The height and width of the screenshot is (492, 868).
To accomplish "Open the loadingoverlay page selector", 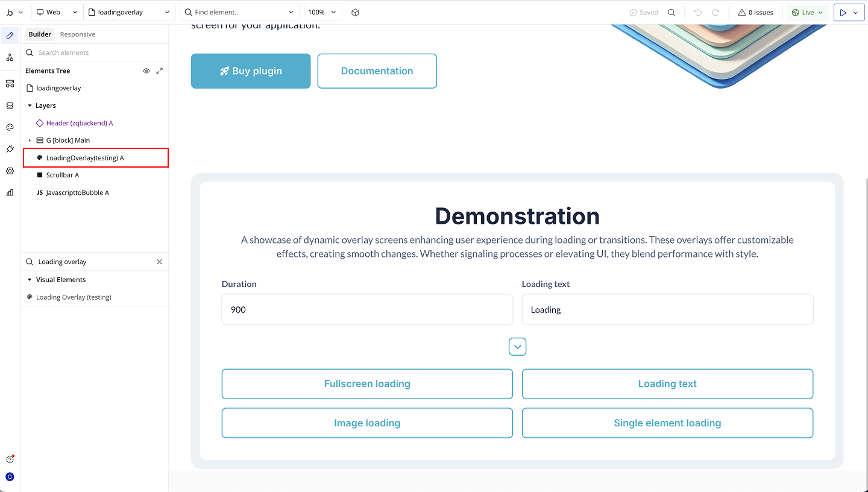I will (x=129, y=12).
